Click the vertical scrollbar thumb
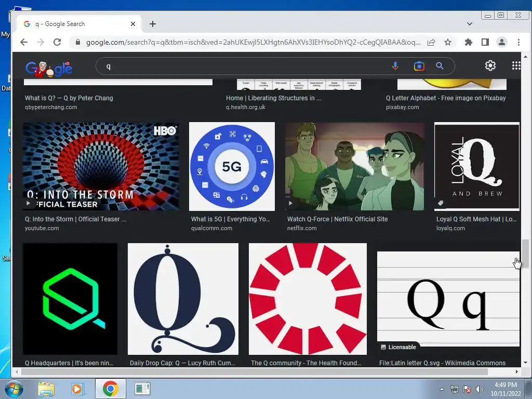 (x=525, y=254)
